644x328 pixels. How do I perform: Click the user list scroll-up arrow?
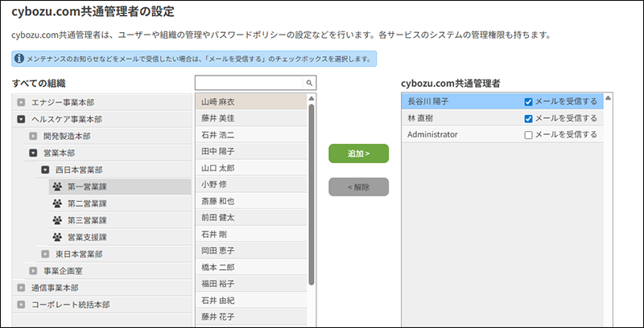click(x=312, y=98)
